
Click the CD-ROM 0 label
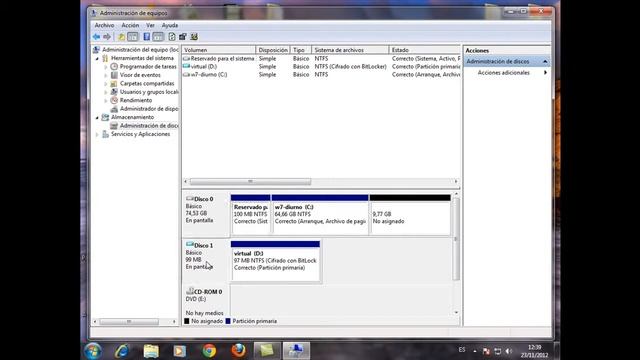[x=208, y=292]
